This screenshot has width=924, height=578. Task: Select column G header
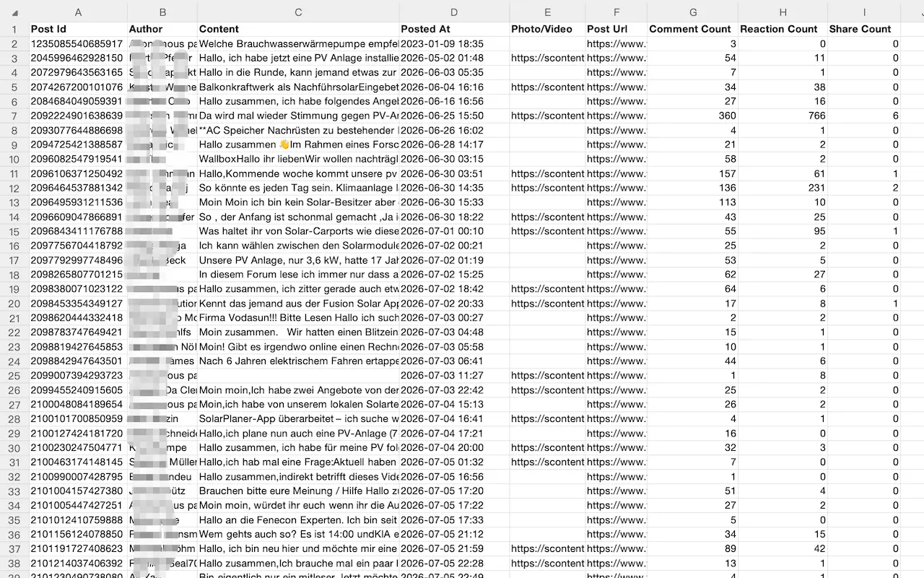click(x=693, y=12)
